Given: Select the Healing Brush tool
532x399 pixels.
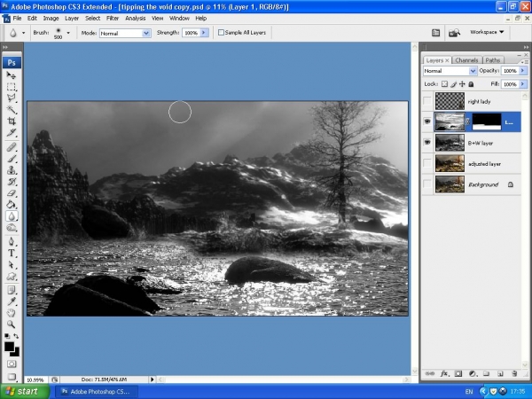Looking at the screenshot, I should tap(12, 147).
